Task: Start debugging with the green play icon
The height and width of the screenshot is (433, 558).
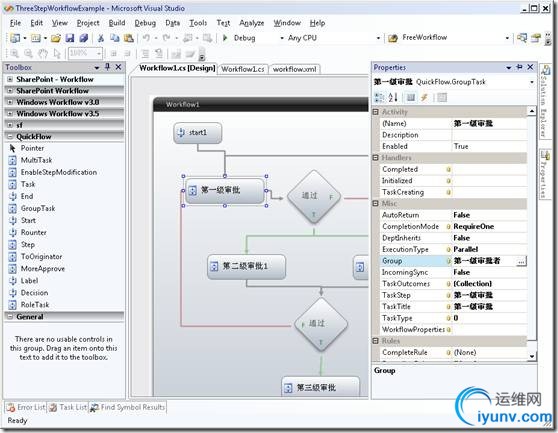Action: click(225, 38)
